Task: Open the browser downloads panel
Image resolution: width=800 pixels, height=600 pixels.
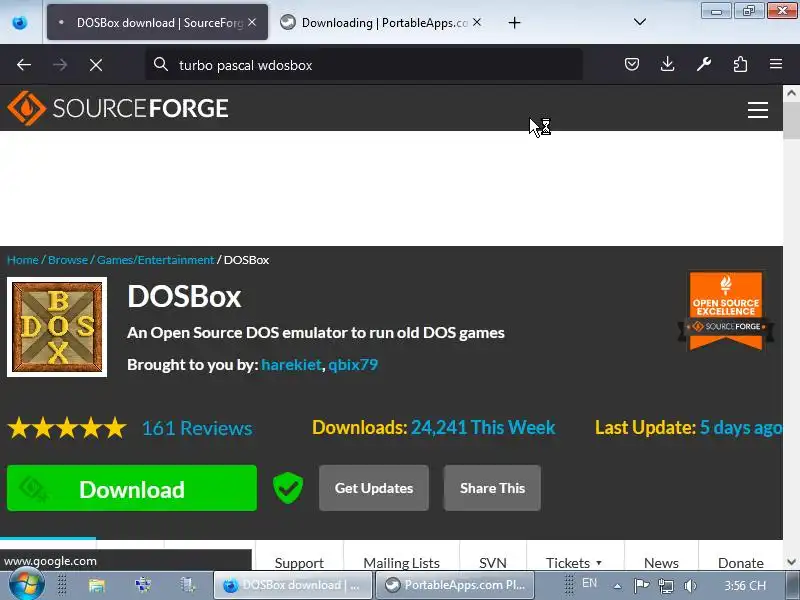Action: (667, 64)
